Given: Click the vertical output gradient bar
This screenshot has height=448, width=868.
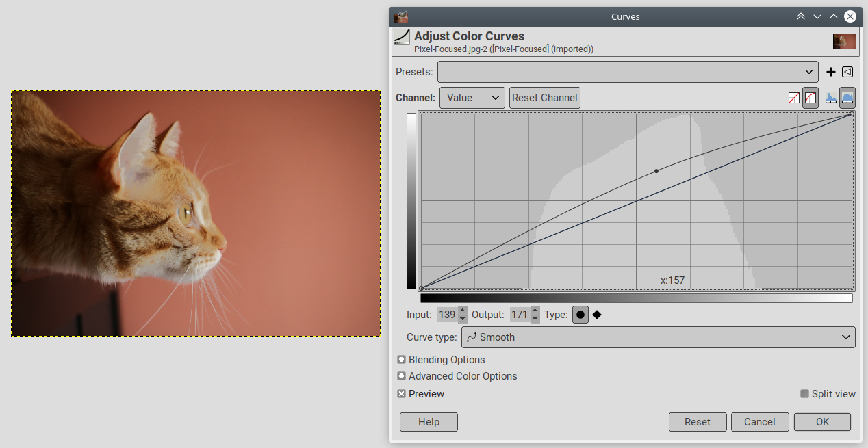Looking at the screenshot, I should tap(411, 201).
